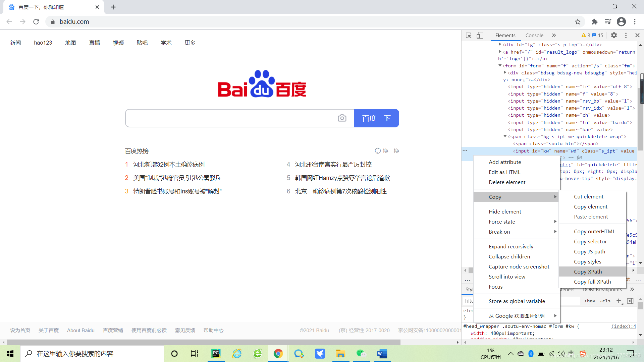Viewport: 644px width, 362px height.
Task: Toggle the .cls class editor
Action: click(605, 301)
